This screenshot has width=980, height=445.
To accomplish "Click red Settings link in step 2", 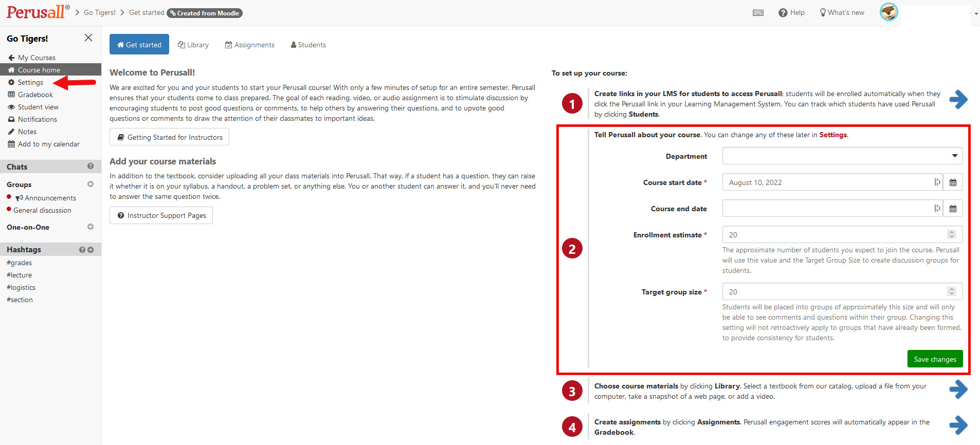I will coord(833,135).
